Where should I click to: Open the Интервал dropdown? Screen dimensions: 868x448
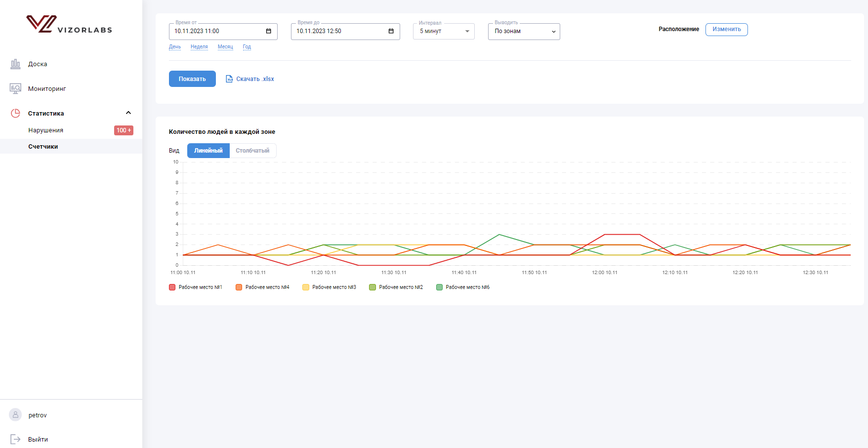point(444,31)
